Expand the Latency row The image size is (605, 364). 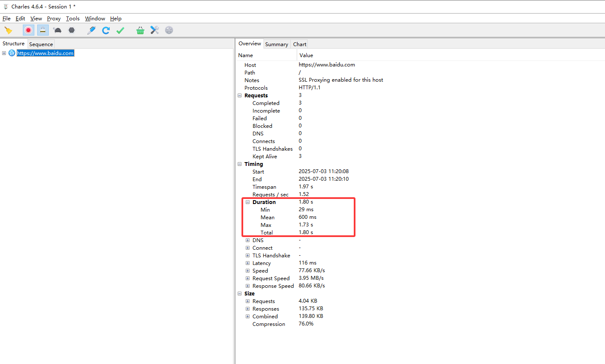pos(248,263)
